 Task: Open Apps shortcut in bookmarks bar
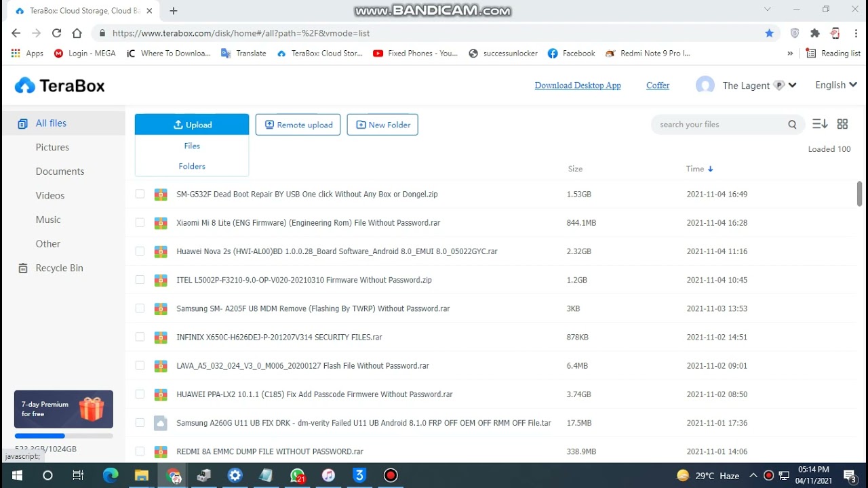(x=27, y=54)
